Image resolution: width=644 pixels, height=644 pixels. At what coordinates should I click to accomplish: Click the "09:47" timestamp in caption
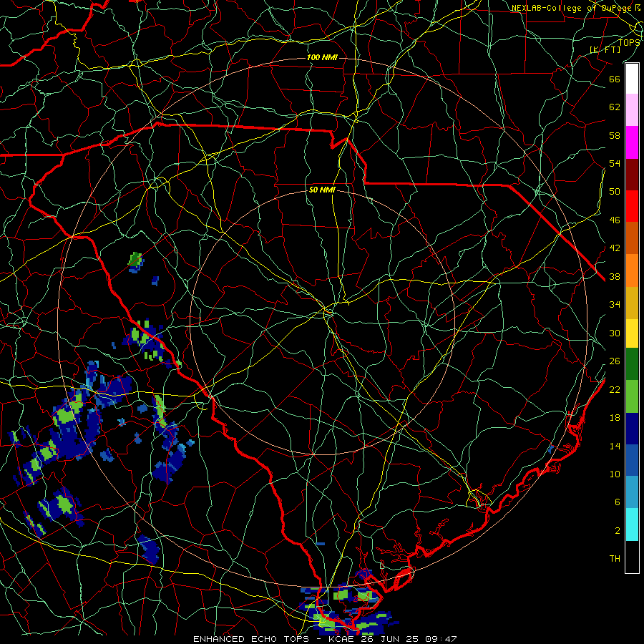440,639
